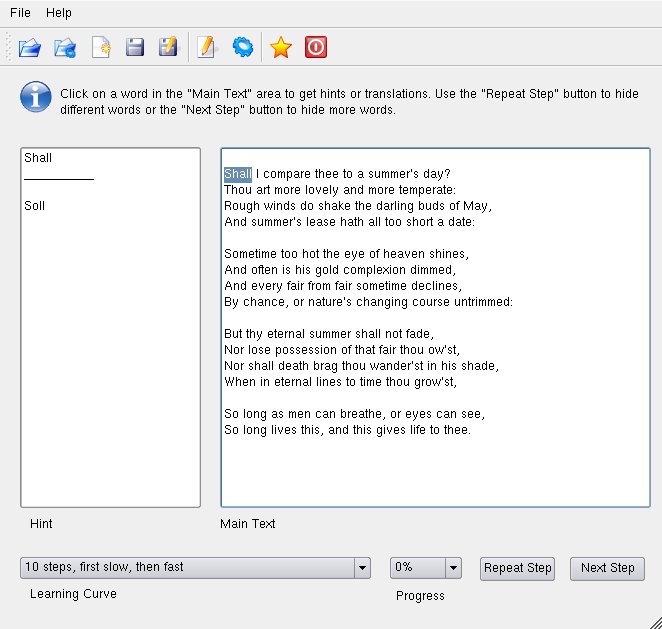Click the edit text pencil icon

point(206,47)
